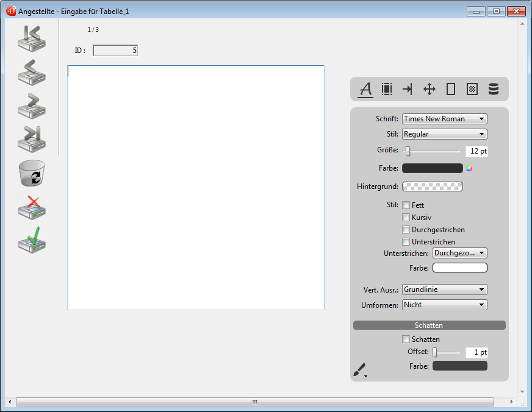Open the Schrift font dropdown
This screenshot has height=412, width=532.
point(444,119)
